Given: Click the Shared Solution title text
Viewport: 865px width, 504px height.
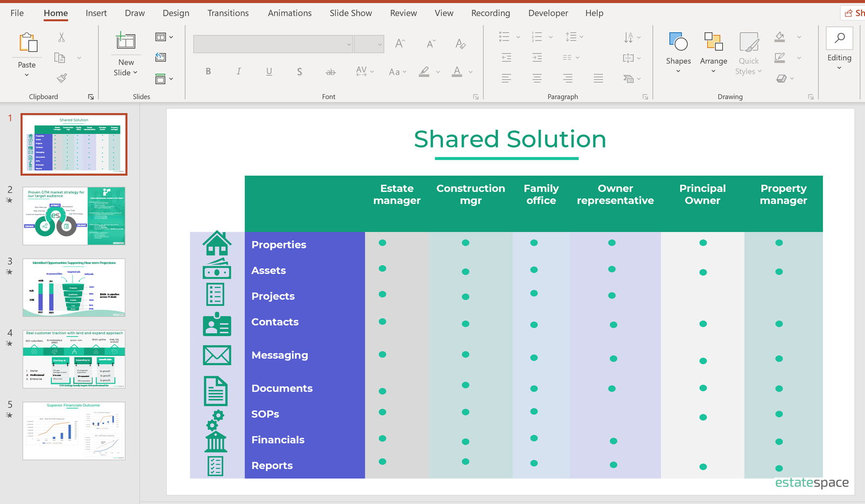Looking at the screenshot, I should coord(510,139).
